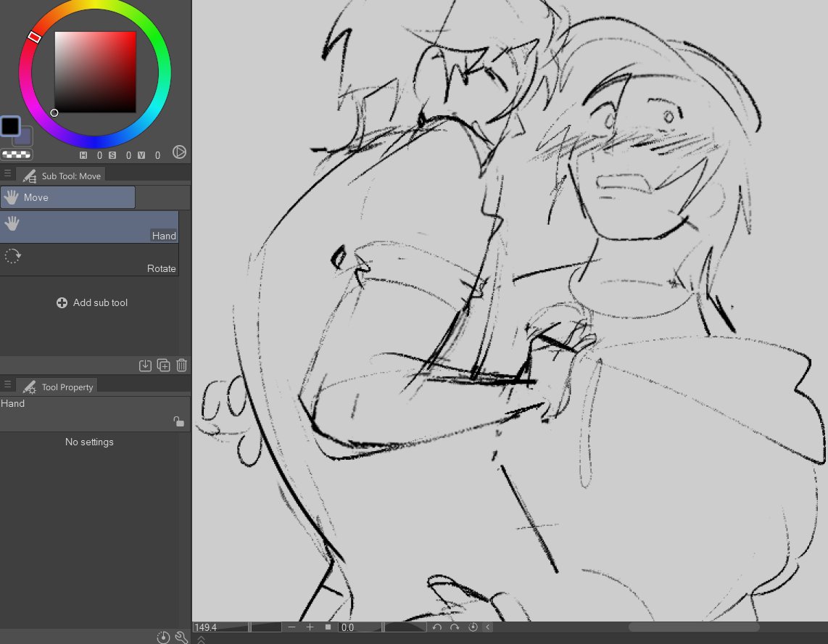Expand the bottom palette dock double chevron
The height and width of the screenshot is (644, 828).
pos(201,640)
